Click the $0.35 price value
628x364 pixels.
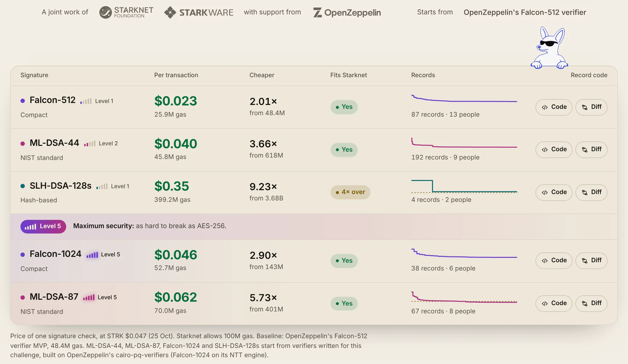pos(172,186)
